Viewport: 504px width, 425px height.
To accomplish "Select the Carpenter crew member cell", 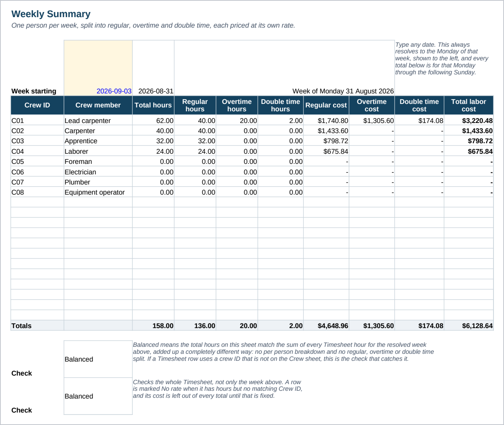I will 98,131.
